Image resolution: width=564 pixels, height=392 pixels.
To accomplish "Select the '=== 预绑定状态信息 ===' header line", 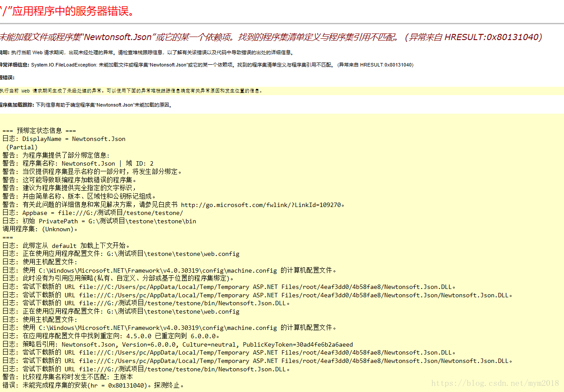I will tap(39, 131).
